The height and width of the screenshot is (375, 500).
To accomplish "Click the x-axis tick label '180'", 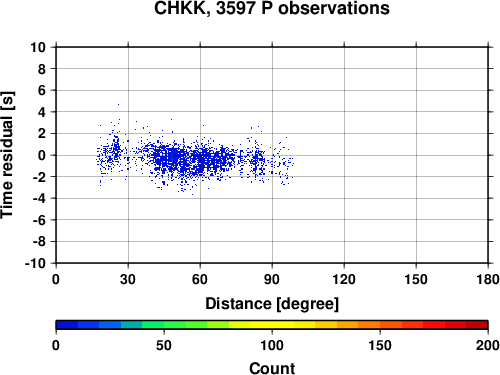I will [x=488, y=279].
